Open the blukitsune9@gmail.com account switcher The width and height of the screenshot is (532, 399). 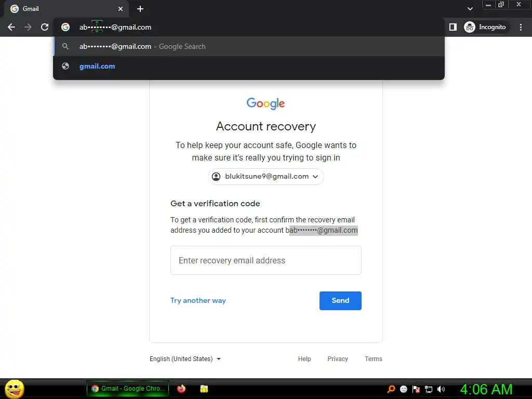point(265,177)
